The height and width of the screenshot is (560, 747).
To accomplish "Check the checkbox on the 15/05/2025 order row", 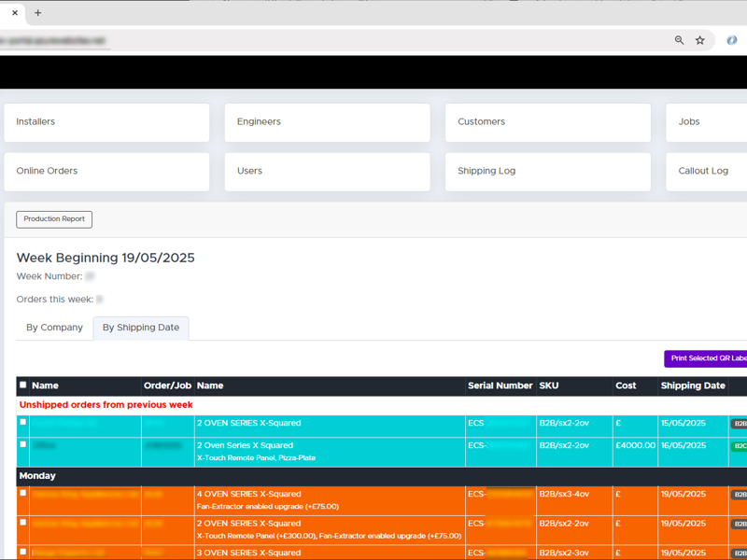I will 22,423.
